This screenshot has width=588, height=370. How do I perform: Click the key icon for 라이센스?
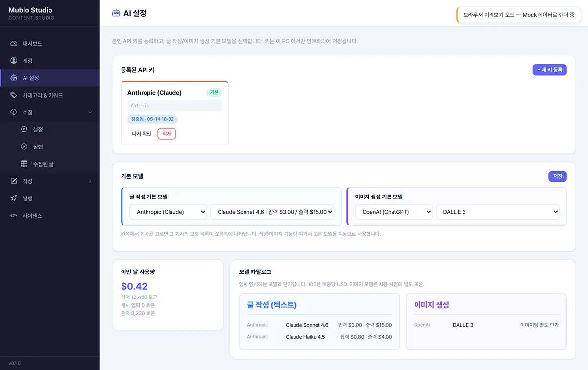[14, 216]
